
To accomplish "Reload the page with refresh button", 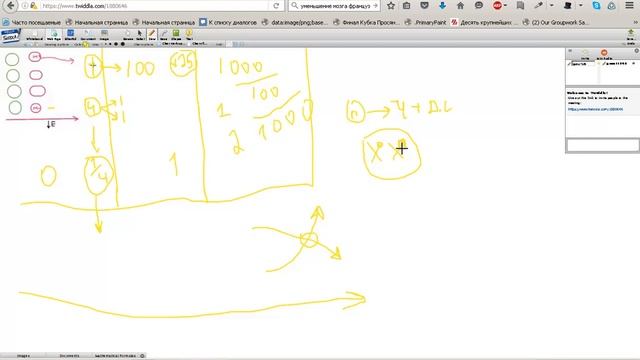I will (276, 6).
